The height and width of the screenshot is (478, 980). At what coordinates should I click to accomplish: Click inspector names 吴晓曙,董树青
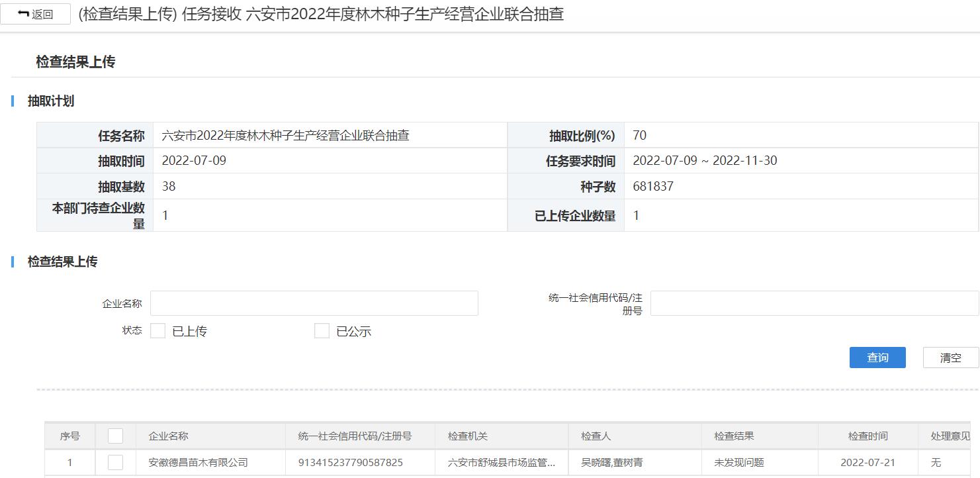612,463
